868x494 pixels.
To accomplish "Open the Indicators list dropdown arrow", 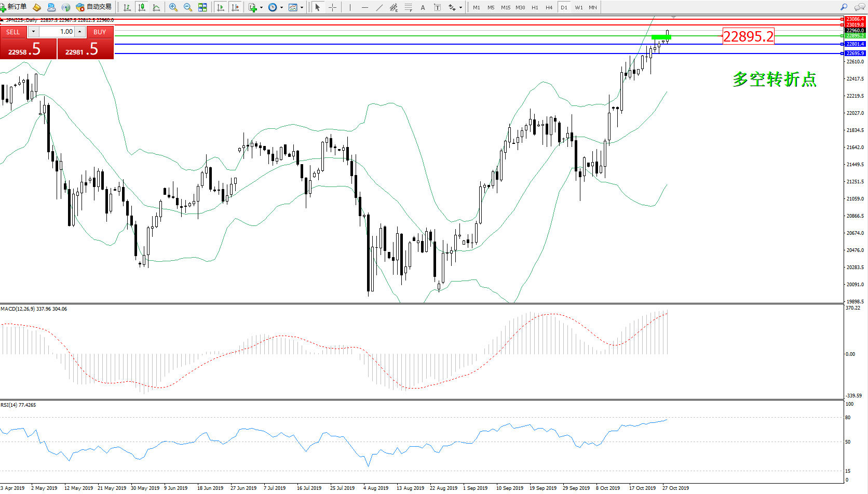I will coord(261,7).
